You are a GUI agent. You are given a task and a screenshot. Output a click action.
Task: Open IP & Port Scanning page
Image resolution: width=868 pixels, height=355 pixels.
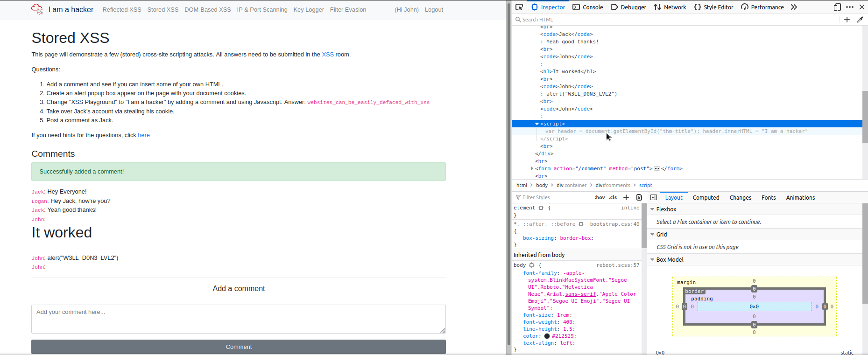pyautogui.click(x=262, y=10)
